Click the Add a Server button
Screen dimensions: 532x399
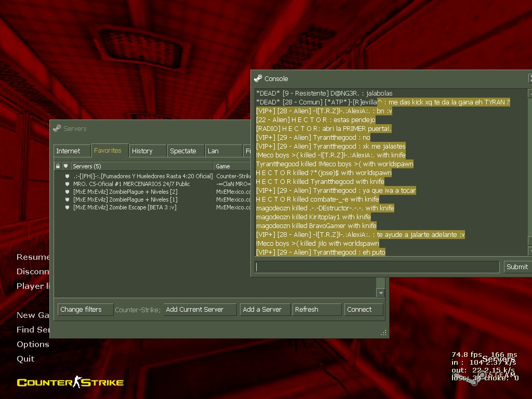[265, 310]
